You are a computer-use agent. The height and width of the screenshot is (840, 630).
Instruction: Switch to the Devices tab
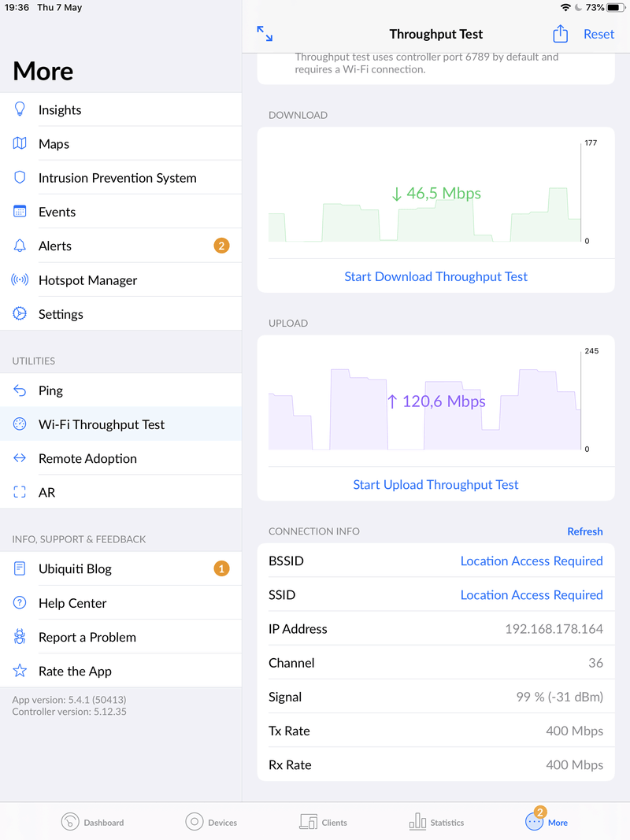point(211,822)
